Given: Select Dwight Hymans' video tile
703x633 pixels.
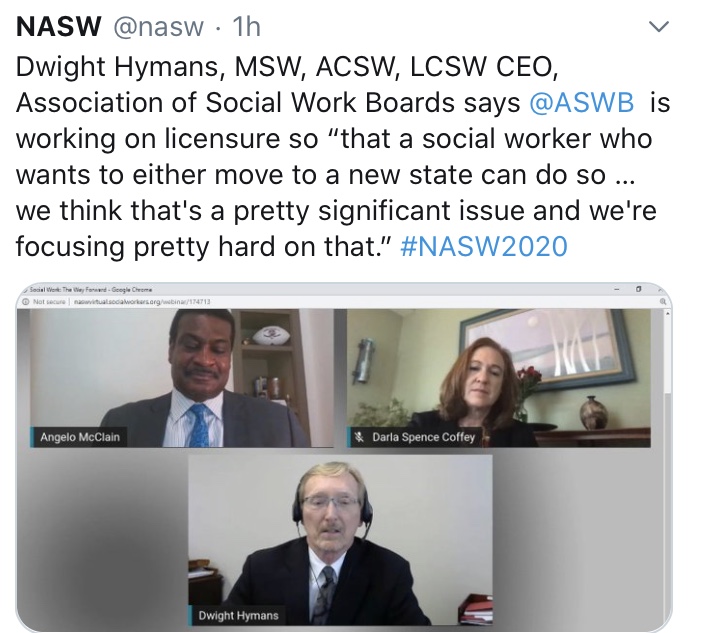Looking at the screenshot, I should pyautogui.click(x=340, y=540).
